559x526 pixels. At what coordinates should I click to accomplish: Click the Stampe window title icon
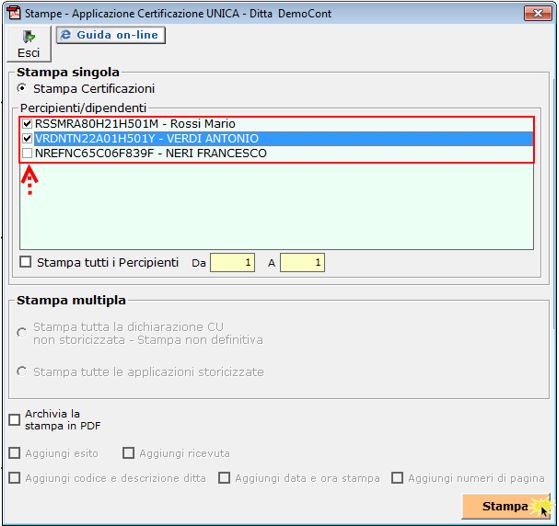tap(14, 13)
